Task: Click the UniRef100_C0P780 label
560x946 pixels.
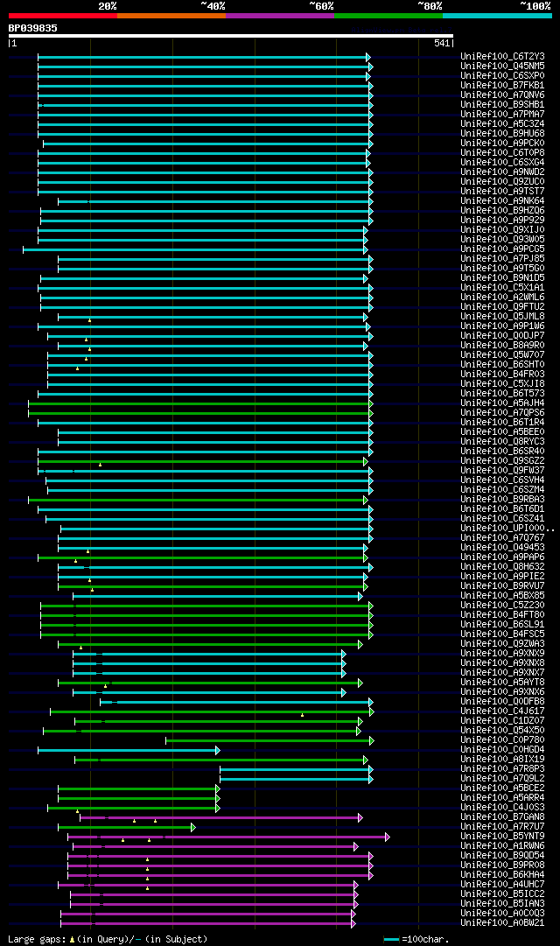Action: point(502,740)
